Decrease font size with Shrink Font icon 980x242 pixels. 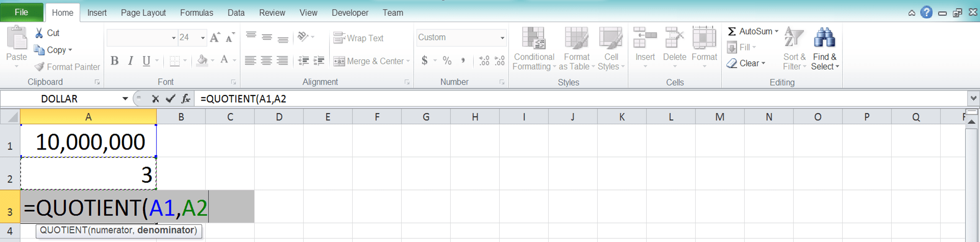click(230, 37)
